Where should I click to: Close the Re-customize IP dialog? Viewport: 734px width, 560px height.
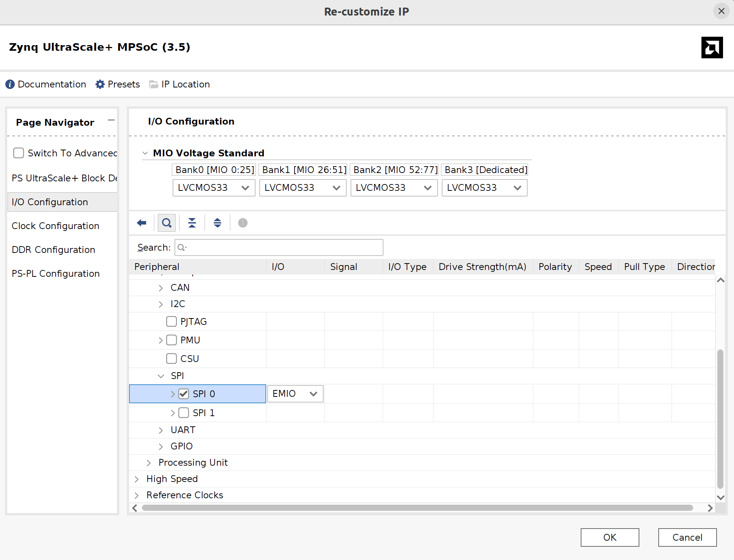point(721,11)
